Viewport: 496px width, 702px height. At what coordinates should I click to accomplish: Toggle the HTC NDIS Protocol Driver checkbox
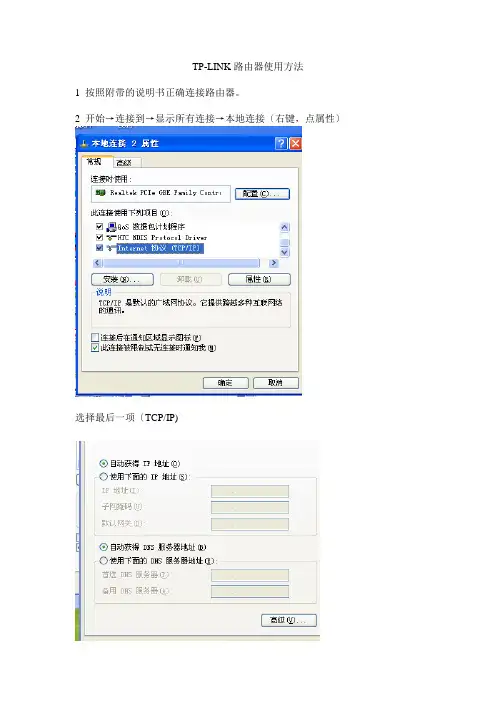99,237
